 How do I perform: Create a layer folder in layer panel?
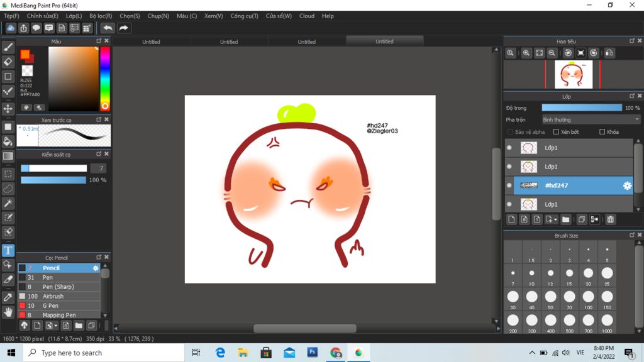[x=565, y=219]
